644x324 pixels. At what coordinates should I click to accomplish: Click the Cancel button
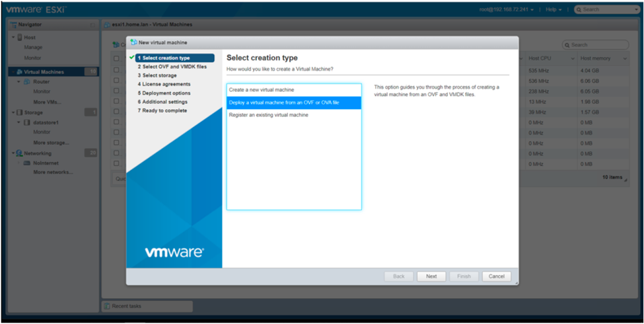pos(497,276)
